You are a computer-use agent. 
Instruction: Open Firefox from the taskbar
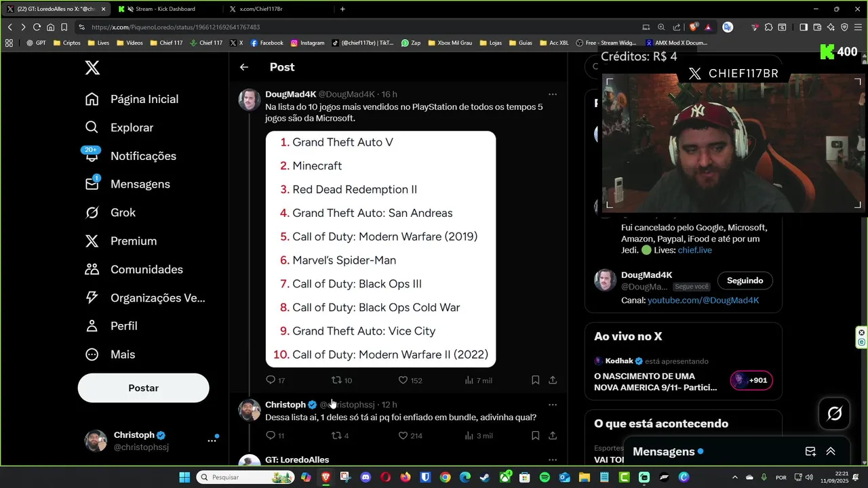click(406, 477)
